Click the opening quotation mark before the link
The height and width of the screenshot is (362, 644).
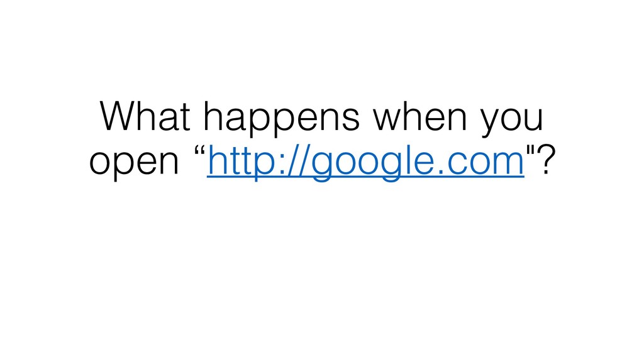(x=199, y=150)
